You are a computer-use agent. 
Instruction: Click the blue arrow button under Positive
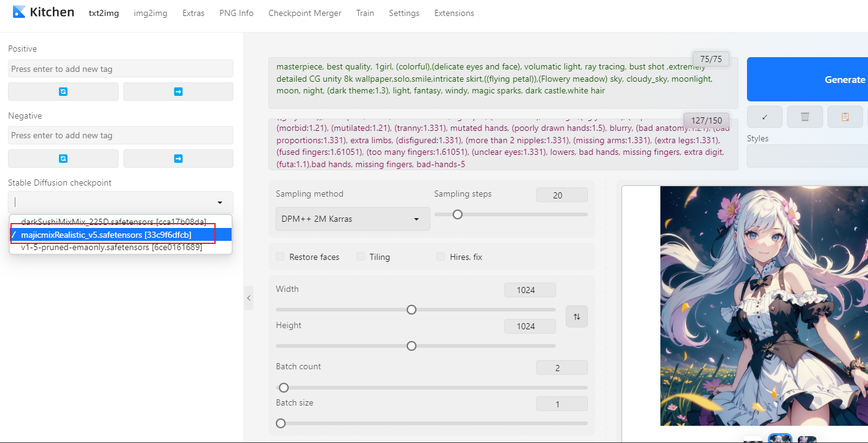click(x=178, y=92)
